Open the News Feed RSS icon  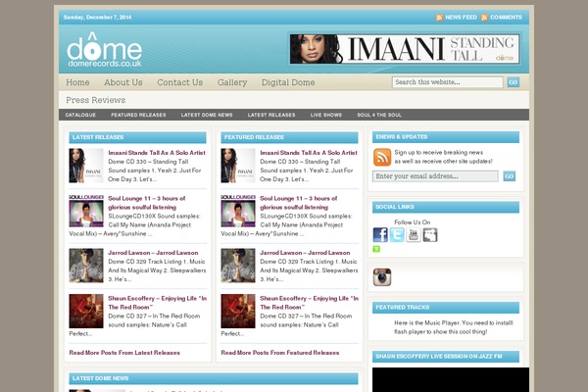pos(439,18)
